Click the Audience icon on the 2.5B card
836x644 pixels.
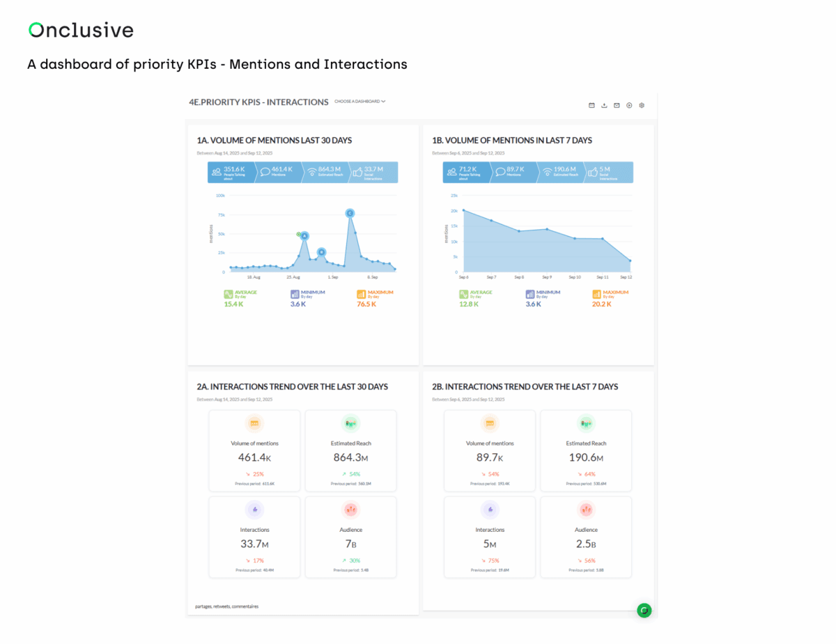pyautogui.click(x=586, y=510)
